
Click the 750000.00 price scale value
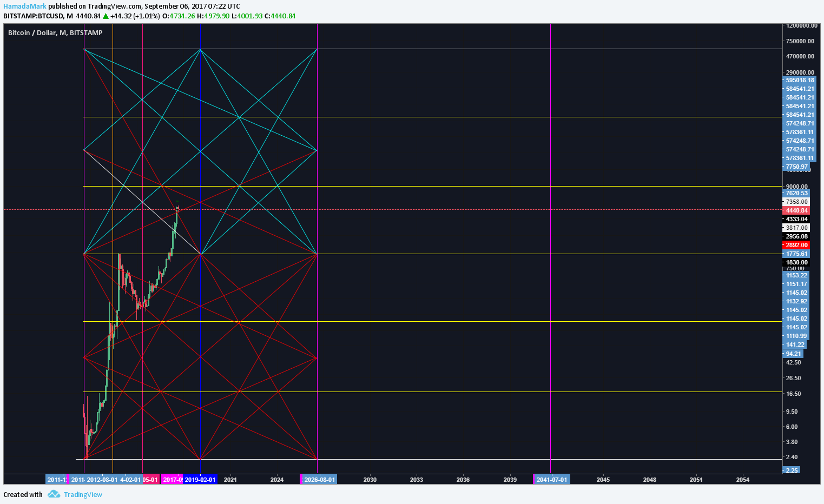click(x=800, y=41)
